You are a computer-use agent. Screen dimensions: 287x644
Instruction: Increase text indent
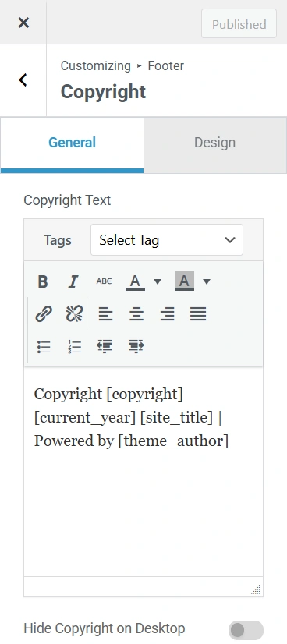pos(136,347)
